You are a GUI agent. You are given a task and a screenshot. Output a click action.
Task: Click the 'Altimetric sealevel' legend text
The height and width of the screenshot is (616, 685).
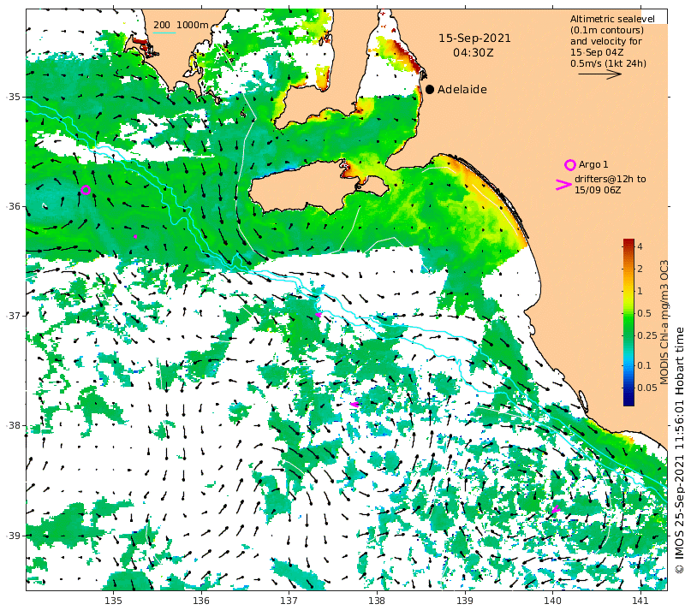[x=612, y=19]
